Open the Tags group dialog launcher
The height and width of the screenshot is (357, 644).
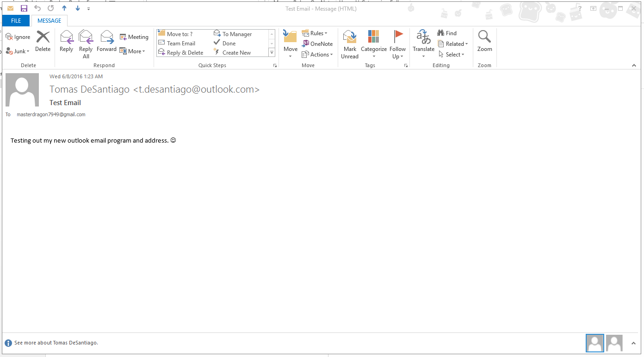coord(406,66)
